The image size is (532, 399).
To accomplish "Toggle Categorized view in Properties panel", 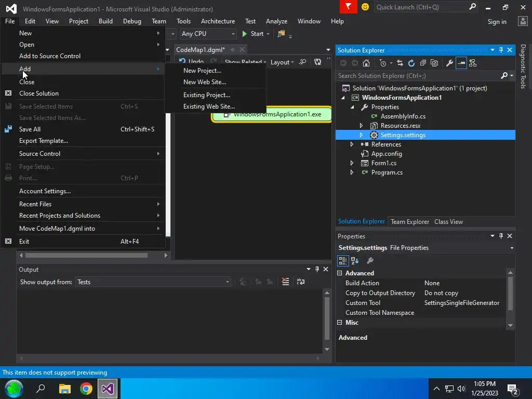I will tap(343, 261).
